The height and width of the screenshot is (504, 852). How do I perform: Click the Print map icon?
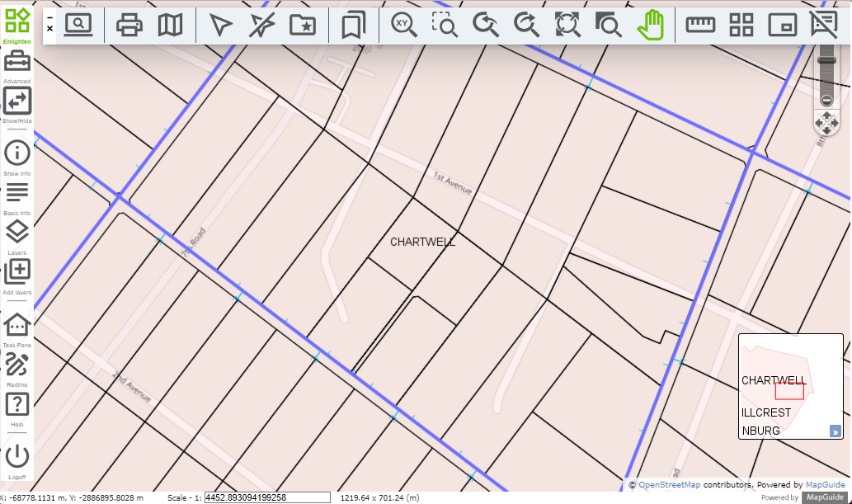[x=129, y=26]
